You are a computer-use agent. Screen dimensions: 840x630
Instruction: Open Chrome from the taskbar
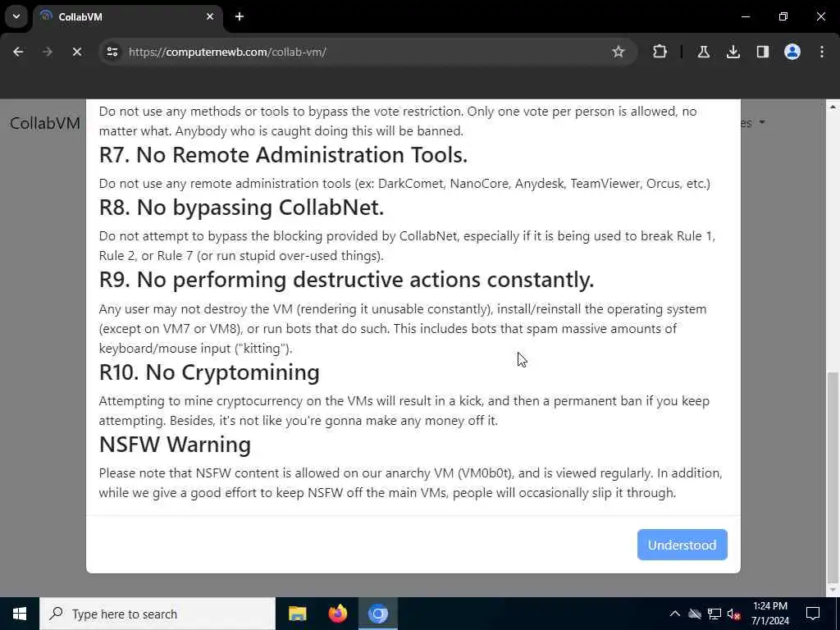[377, 614]
